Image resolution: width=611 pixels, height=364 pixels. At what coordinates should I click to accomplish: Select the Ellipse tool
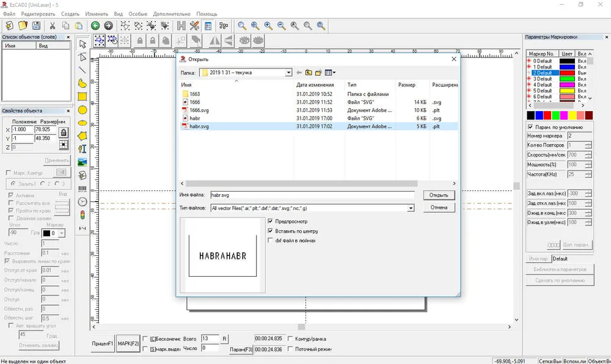(82, 123)
